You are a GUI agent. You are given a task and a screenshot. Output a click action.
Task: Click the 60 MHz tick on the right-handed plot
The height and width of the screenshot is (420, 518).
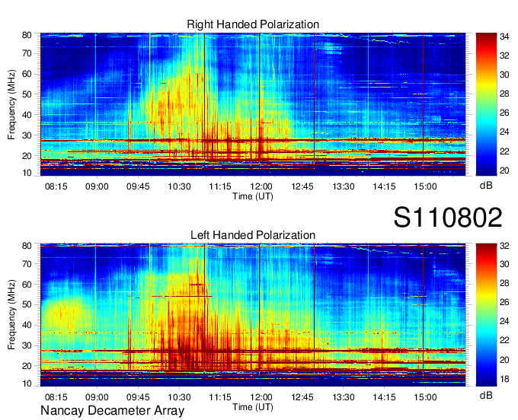(x=27, y=74)
